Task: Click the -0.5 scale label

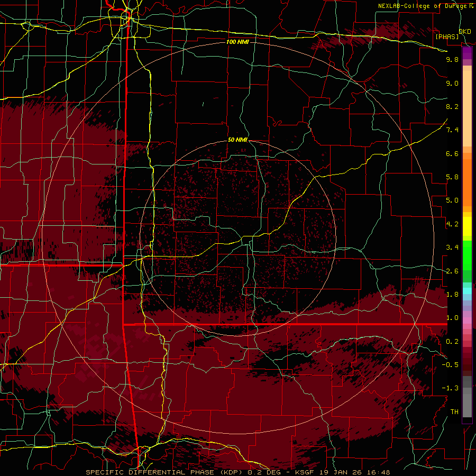Action: click(450, 365)
